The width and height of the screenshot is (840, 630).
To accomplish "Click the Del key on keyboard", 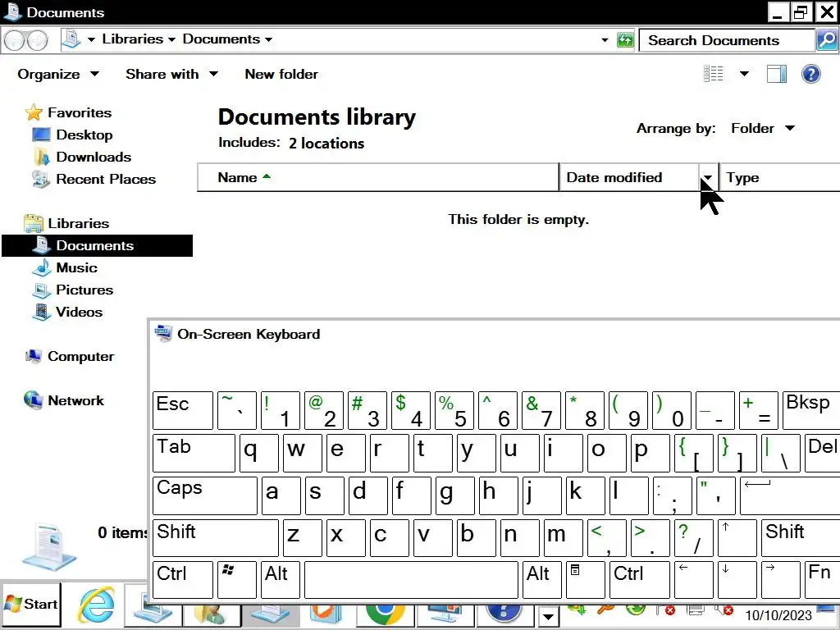I will 822,453.
